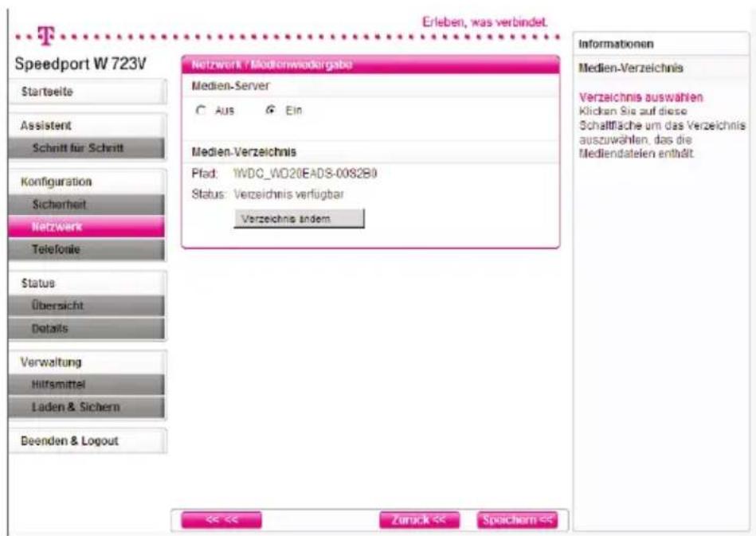
Task: Click the Zurück << button
Action: pos(419,520)
